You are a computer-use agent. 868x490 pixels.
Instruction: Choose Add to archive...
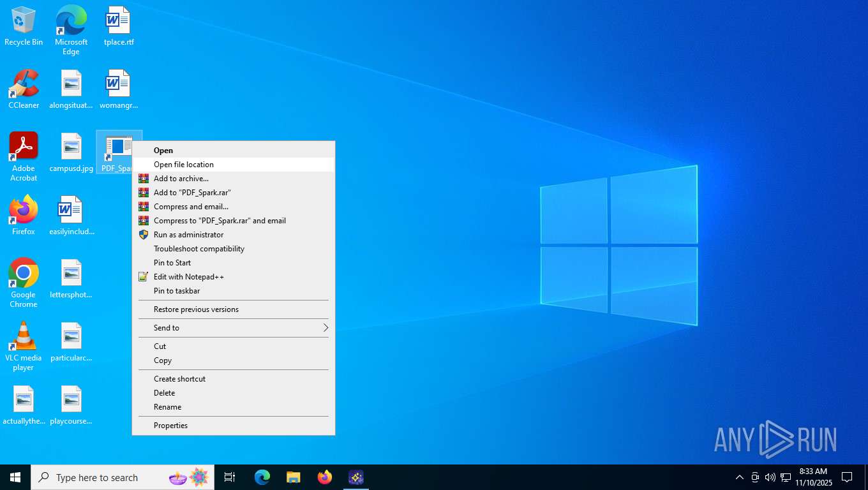click(x=234, y=179)
